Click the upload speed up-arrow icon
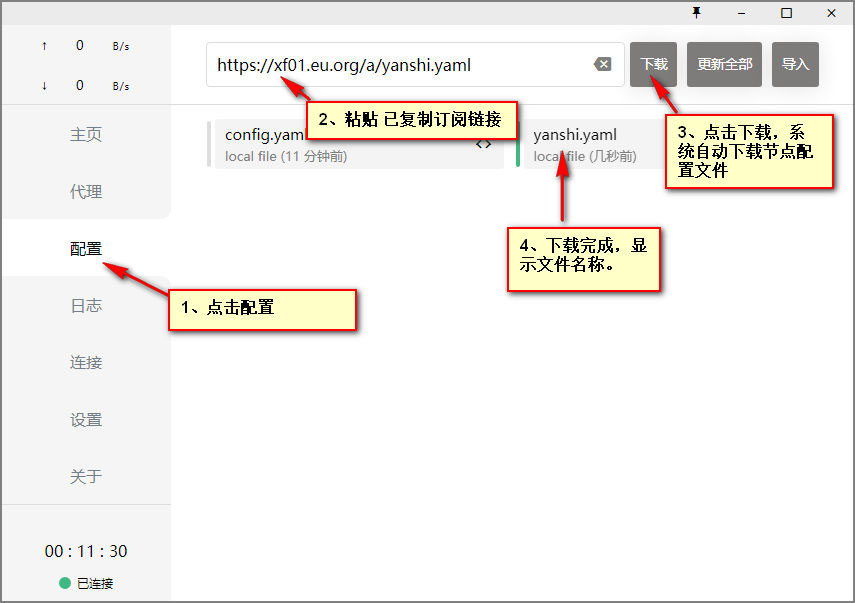The width and height of the screenshot is (855, 603). [x=44, y=45]
